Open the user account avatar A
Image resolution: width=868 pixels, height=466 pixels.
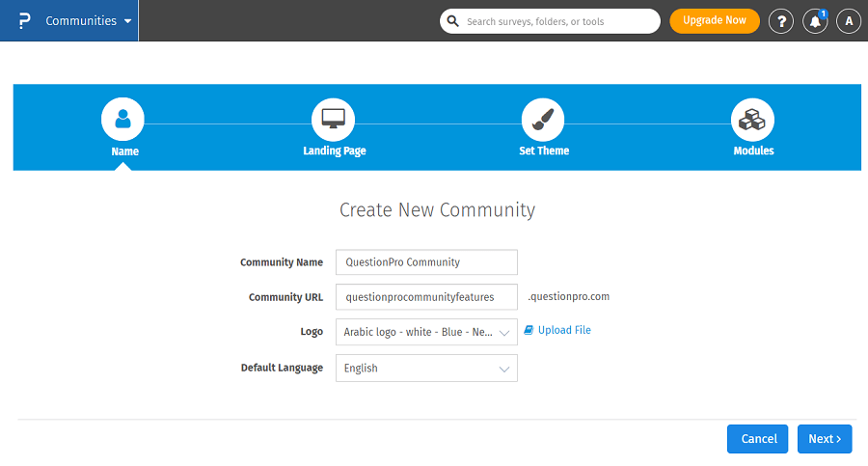[x=848, y=21]
